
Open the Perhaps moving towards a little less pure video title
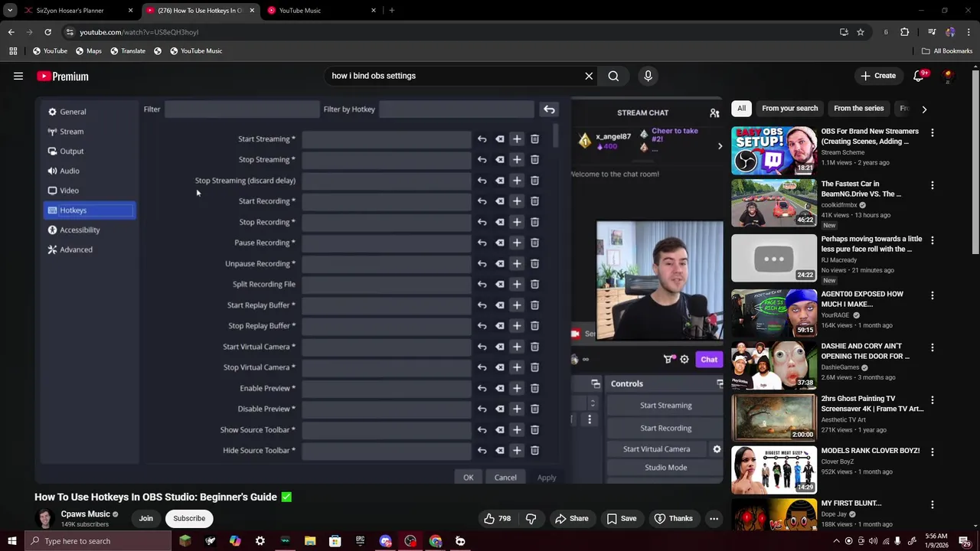871,244
